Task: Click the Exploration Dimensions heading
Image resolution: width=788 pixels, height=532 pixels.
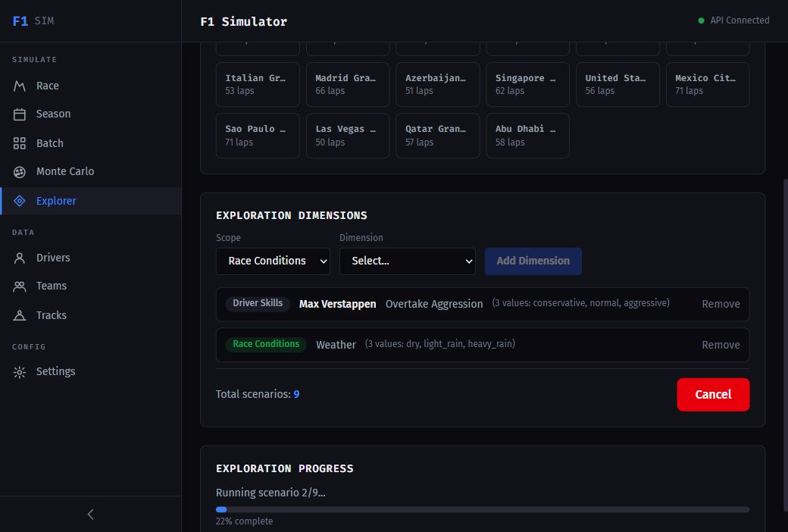Action: [292, 215]
